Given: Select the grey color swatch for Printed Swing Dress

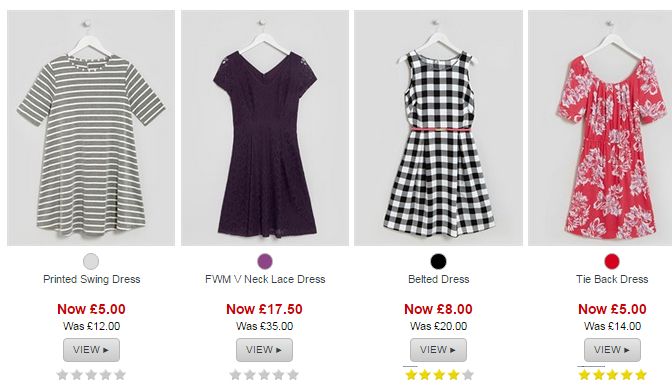Looking at the screenshot, I should [x=91, y=261].
